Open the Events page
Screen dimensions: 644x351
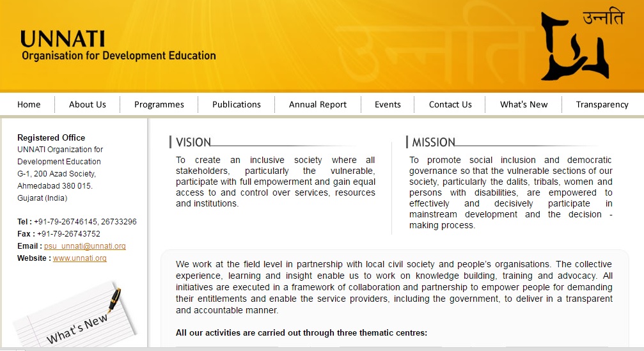click(388, 104)
